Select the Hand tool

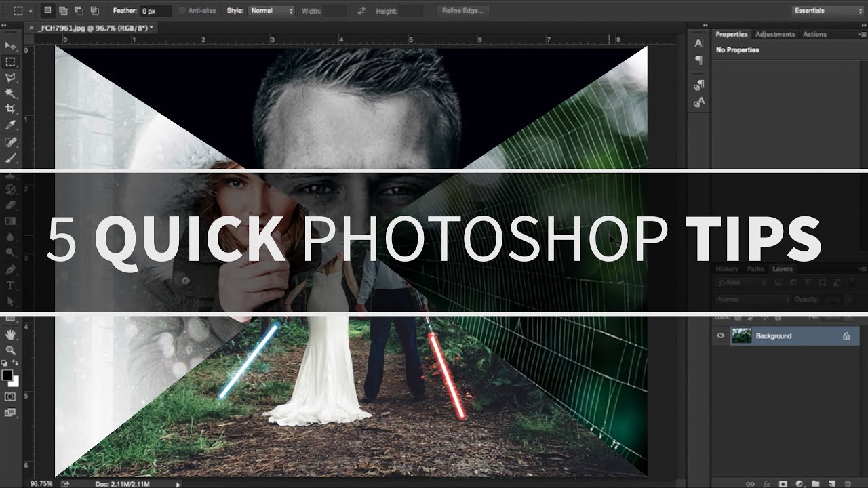pos(10,334)
